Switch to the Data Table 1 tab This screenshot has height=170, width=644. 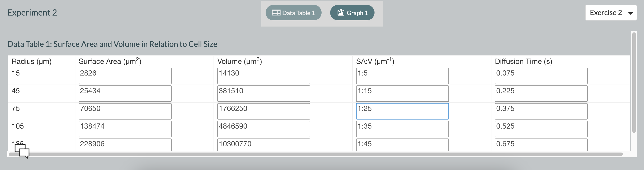point(293,13)
